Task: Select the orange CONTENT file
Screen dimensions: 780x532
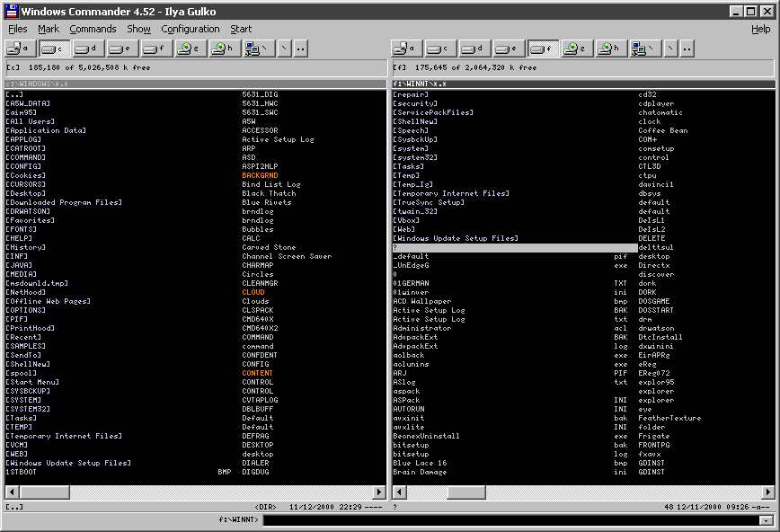Action: pyautogui.click(x=257, y=373)
